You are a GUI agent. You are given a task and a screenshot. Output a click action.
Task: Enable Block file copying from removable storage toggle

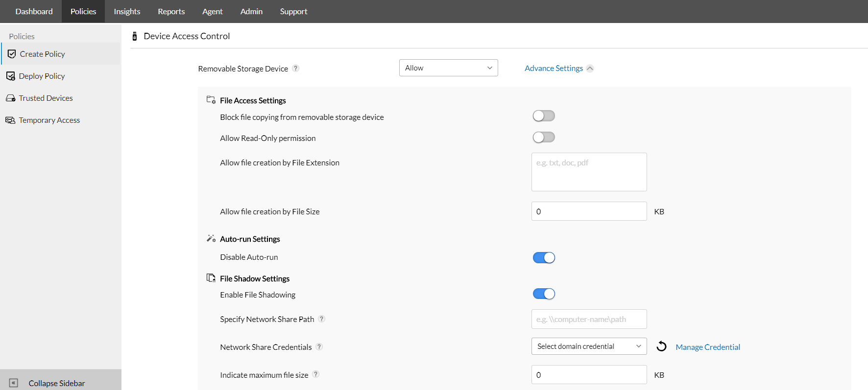click(544, 116)
